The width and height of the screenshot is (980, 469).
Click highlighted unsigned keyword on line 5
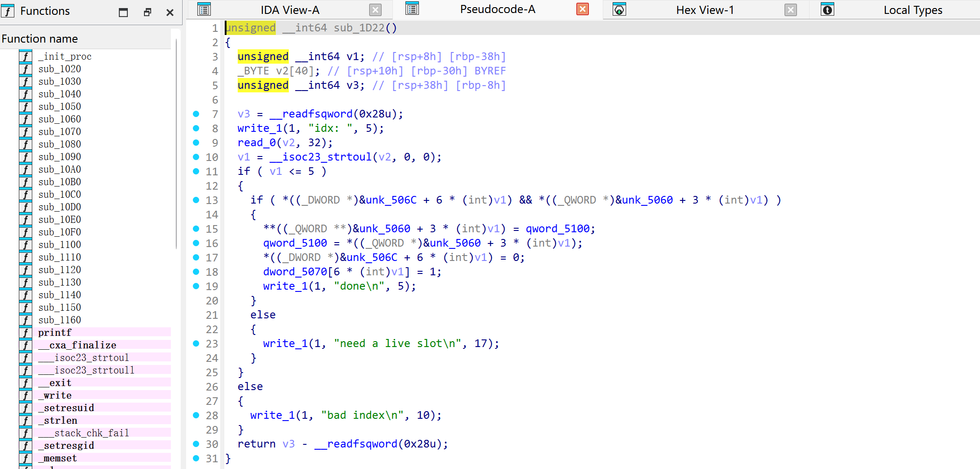(263, 85)
